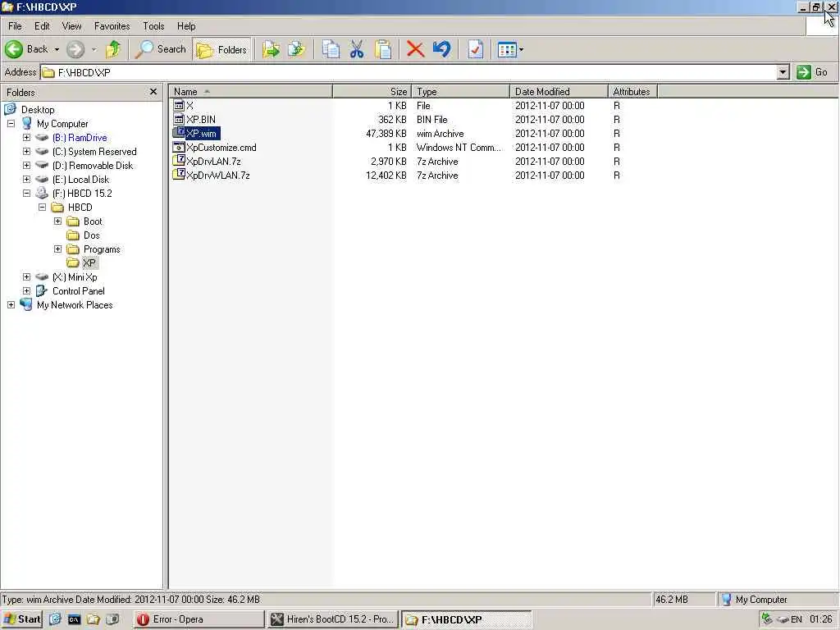Select the XpCustomize.cmd file
840x630 pixels.
221,148
